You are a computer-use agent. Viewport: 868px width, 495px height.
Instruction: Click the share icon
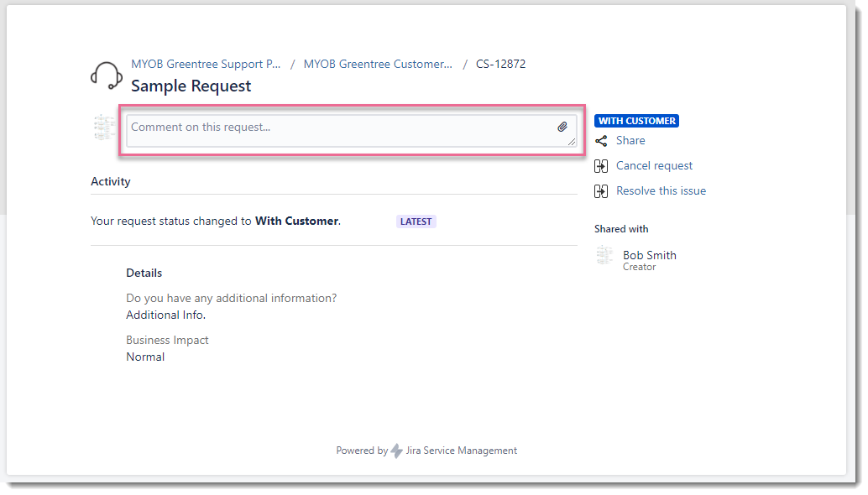tap(601, 141)
